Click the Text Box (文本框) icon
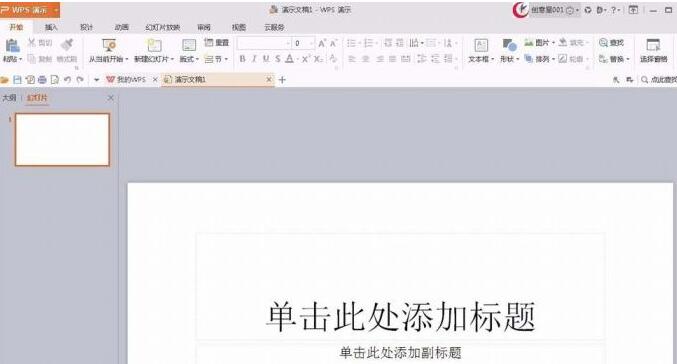 point(481,45)
